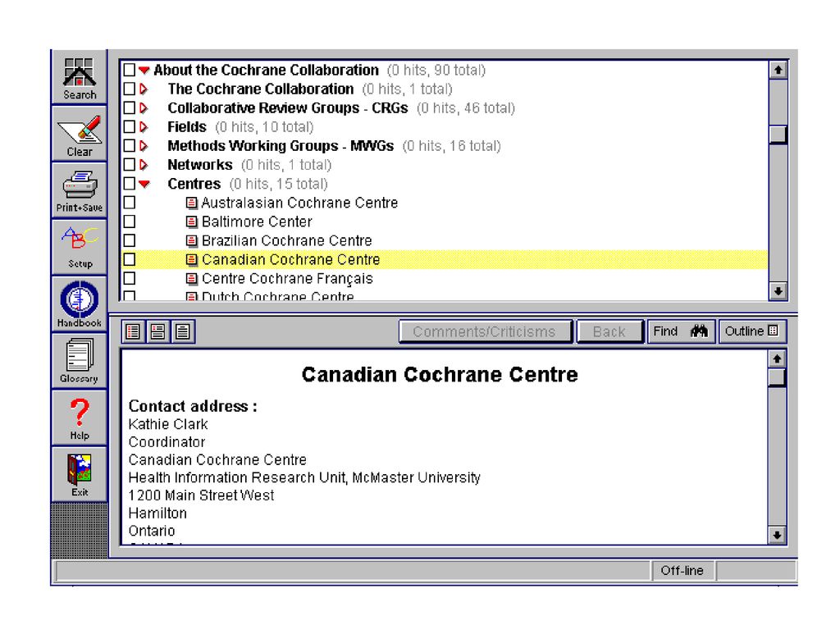Open the Glossary pages icon
Image resolution: width=840 pixels, height=630 pixels.
(80, 361)
